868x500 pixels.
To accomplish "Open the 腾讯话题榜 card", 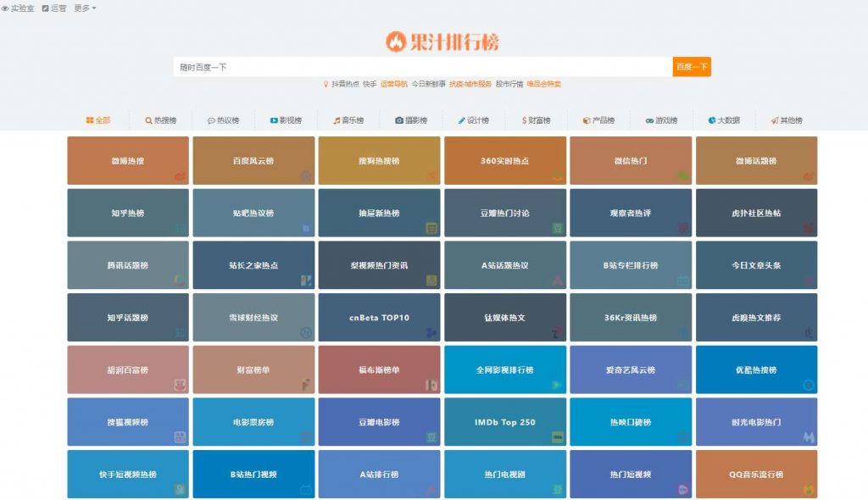I will (x=128, y=265).
